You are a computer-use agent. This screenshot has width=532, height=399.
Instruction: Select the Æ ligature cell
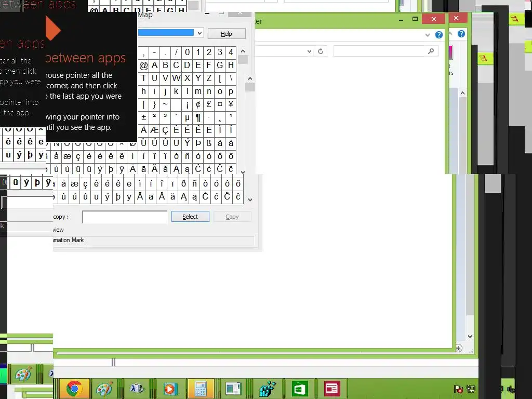pos(154,130)
